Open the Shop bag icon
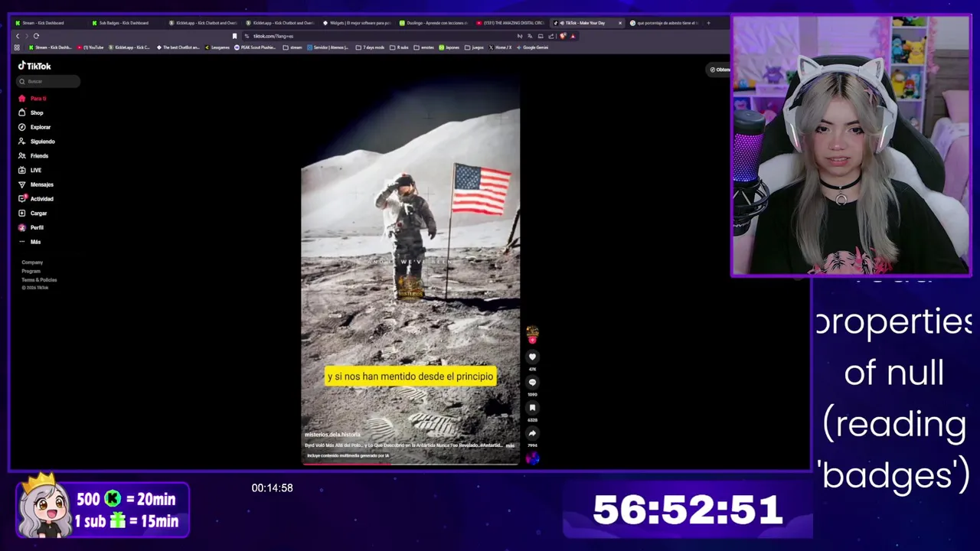Screen dimensions: 980x551 tap(22, 112)
